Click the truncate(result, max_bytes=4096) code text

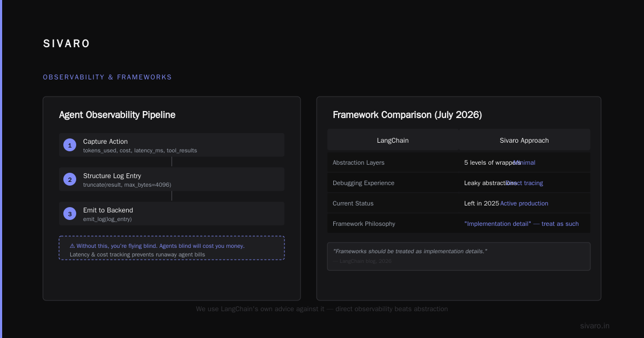(x=127, y=185)
